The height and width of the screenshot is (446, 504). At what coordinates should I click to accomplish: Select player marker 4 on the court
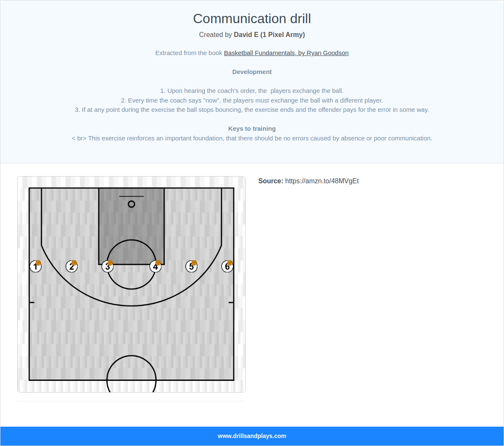click(x=155, y=266)
